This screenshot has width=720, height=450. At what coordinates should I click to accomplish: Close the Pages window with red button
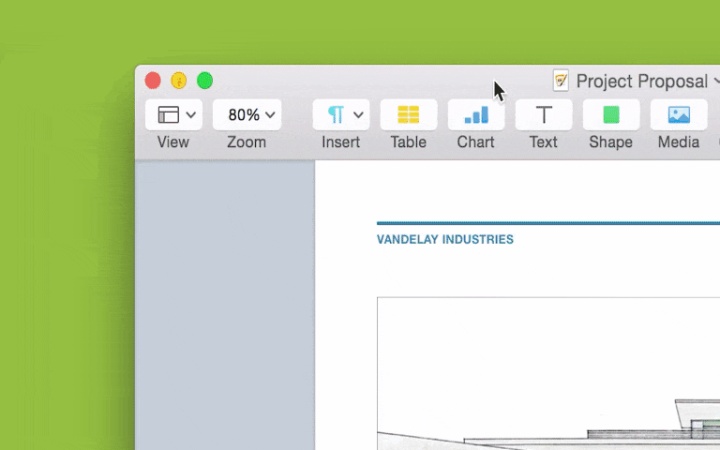click(153, 81)
